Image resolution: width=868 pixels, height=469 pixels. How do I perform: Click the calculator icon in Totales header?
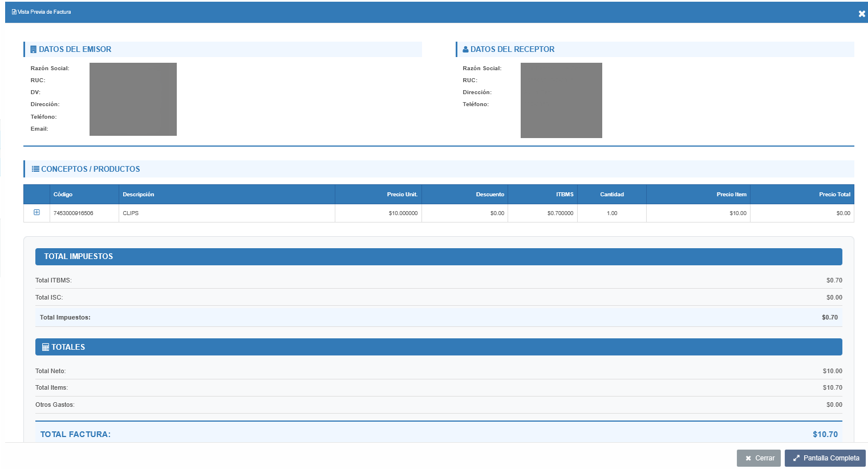click(46, 347)
